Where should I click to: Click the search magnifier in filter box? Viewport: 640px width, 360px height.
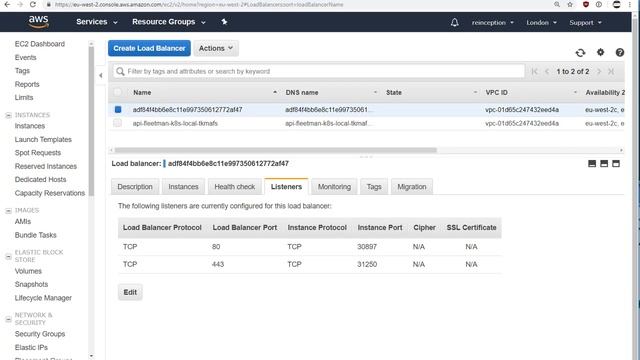tap(120, 71)
